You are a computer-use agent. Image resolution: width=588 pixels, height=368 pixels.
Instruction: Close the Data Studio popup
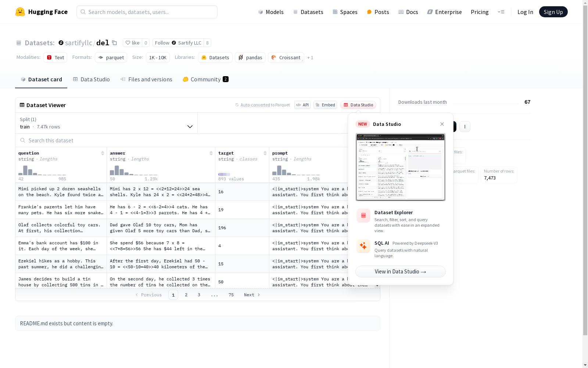click(x=442, y=124)
